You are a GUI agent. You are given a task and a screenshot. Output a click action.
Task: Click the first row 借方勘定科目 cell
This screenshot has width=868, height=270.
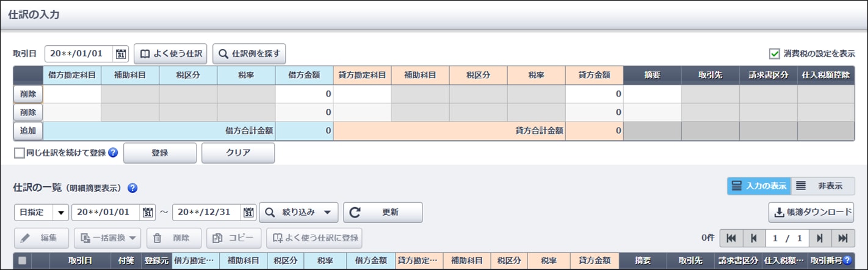click(72, 94)
